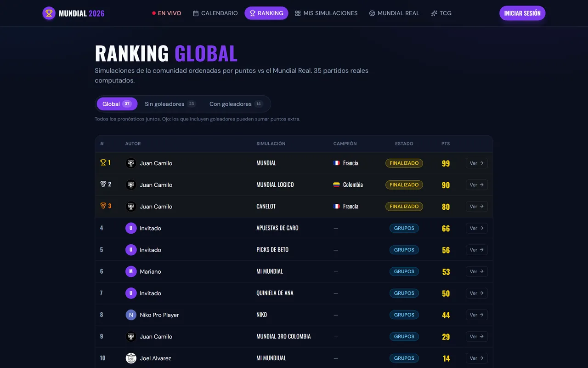This screenshot has width=588, height=368.
Task: Click the author name Niko Pro Player
Action: coord(159,315)
